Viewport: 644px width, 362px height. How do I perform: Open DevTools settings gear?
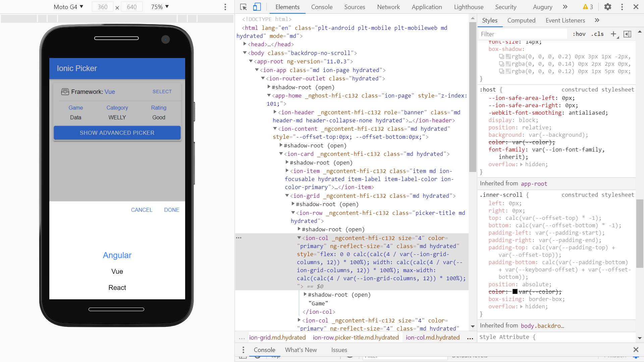pos(608,7)
